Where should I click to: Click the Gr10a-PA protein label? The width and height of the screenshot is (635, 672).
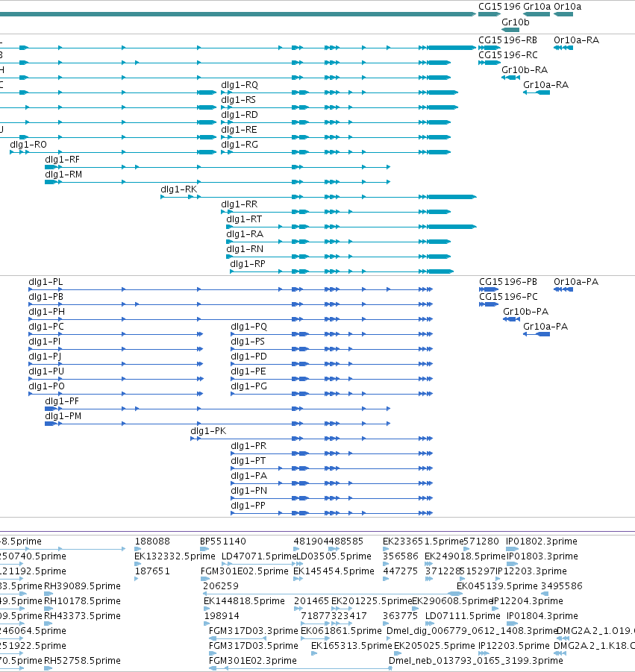pos(545,327)
